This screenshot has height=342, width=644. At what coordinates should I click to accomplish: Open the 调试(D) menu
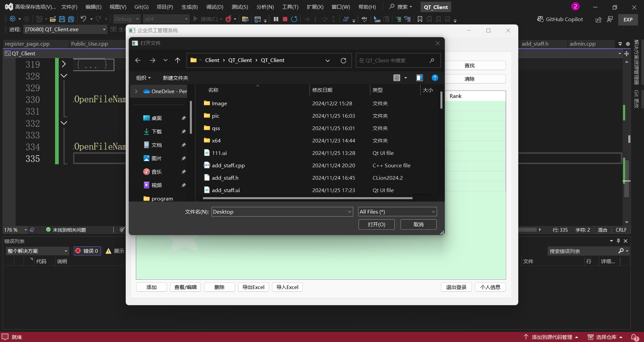tap(215, 7)
